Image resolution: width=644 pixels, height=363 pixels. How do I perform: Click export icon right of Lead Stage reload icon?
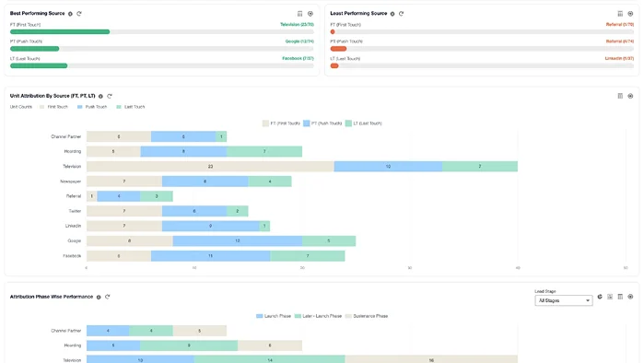[x=610, y=297]
